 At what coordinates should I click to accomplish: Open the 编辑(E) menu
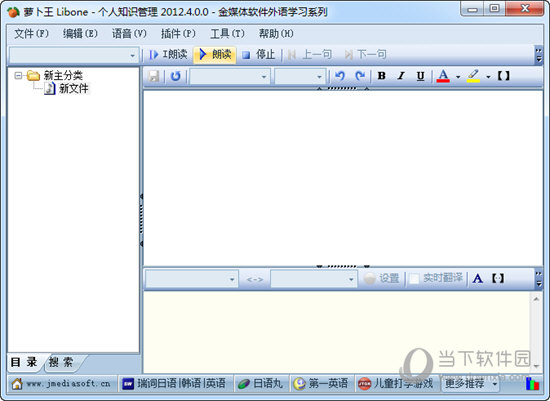click(80, 34)
